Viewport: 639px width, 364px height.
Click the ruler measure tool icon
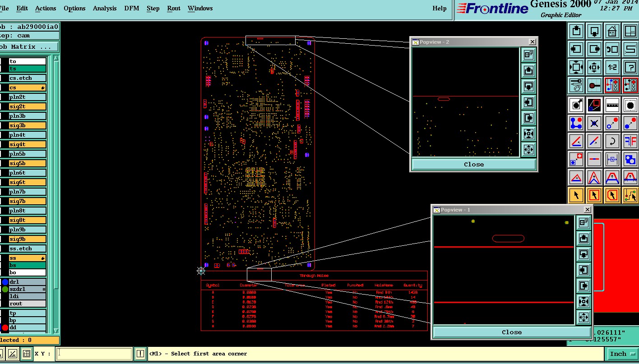click(612, 105)
